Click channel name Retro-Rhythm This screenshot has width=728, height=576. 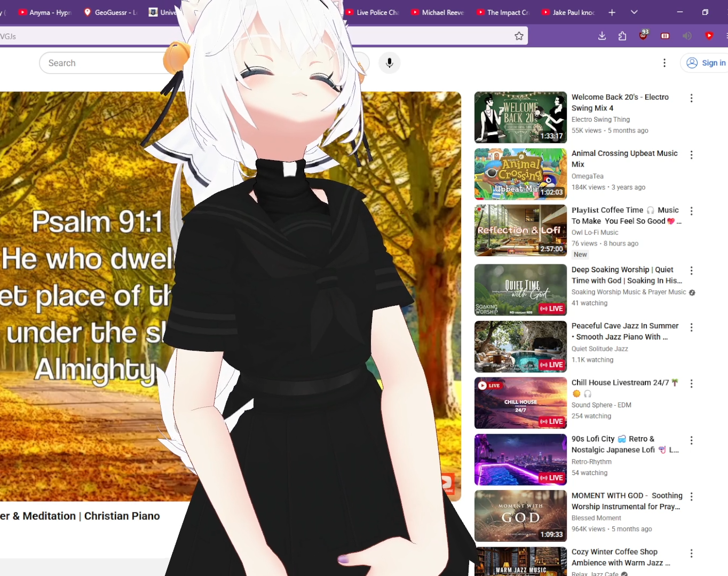(591, 462)
